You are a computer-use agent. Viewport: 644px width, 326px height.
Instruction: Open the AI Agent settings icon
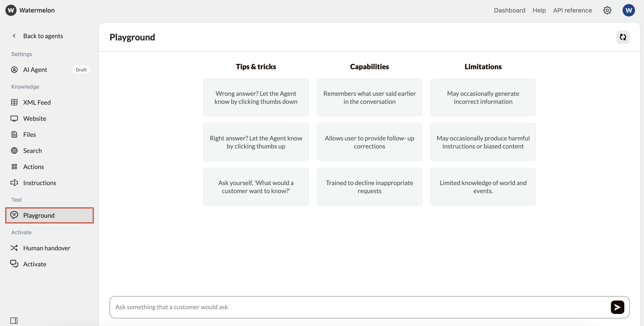pos(14,70)
